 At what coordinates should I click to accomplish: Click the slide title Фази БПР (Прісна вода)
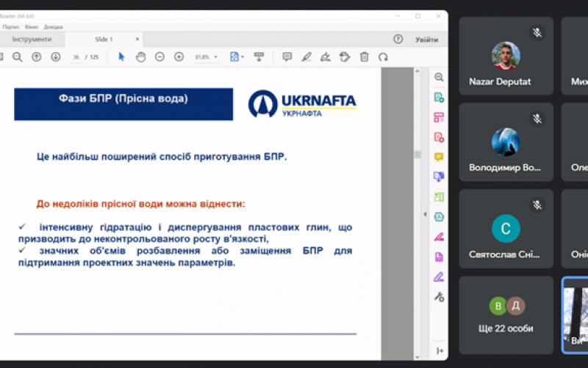click(x=123, y=99)
